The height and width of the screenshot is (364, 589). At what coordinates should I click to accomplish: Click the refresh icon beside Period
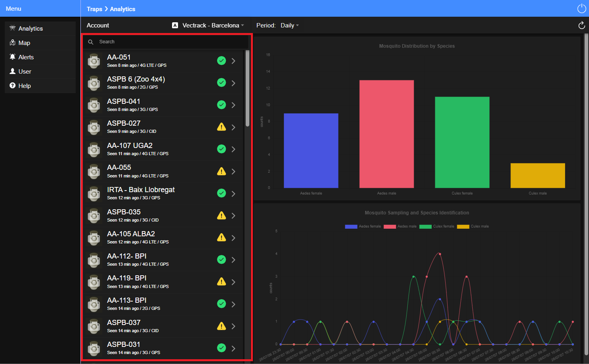click(x=581, y=25)
